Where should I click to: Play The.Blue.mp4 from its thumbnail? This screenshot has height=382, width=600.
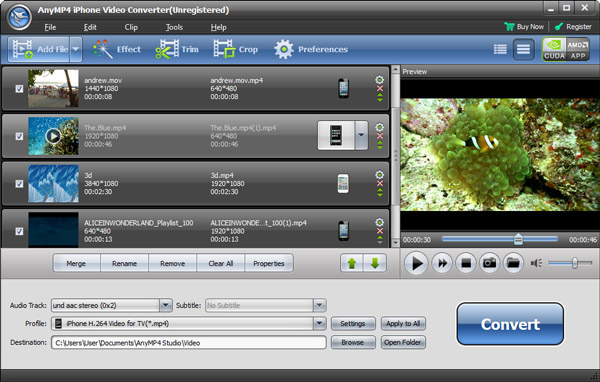53,136
